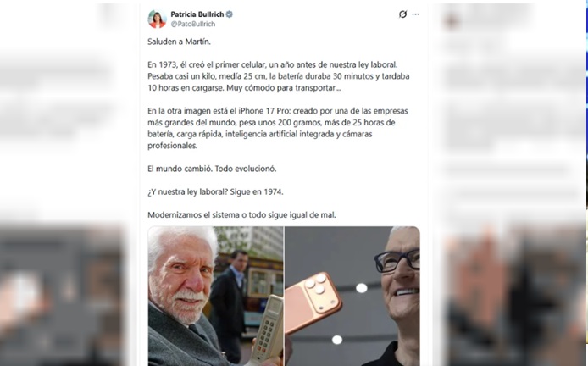This screenshot has width=588, height=366.
Task: Click the line '¿Y nuestra ley laboral?'
Action: [x=215, y=192]
